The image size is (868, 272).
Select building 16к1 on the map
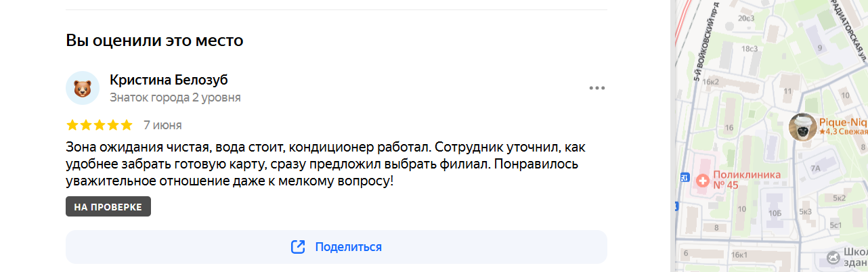(x=740, y=255)
